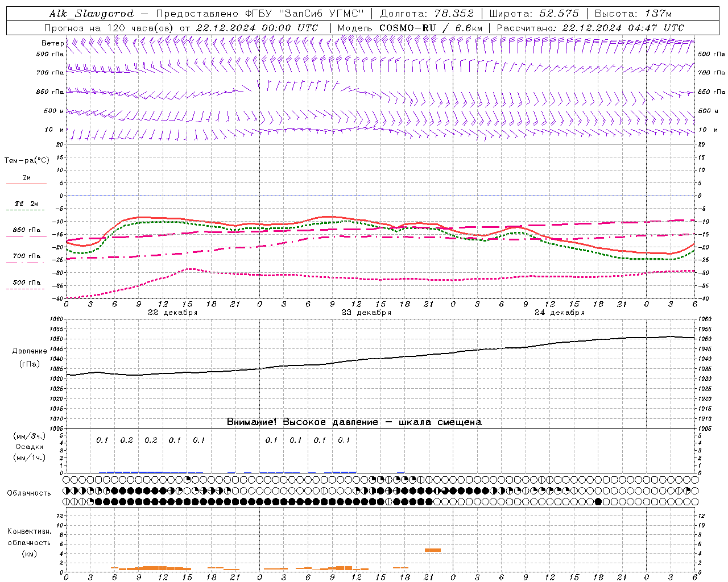Click the longitude value Долгота: 78.352
This screenshot has height=582, width=728.
[426, 14]
